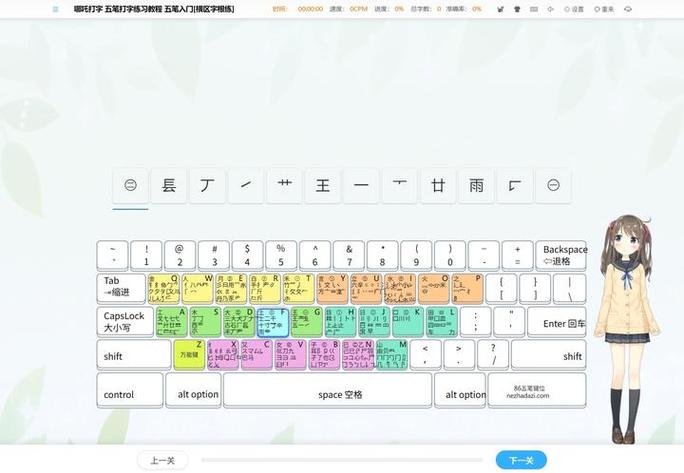Click the teal M key
The height and width of the screenshot is (473, 684).
391,355
